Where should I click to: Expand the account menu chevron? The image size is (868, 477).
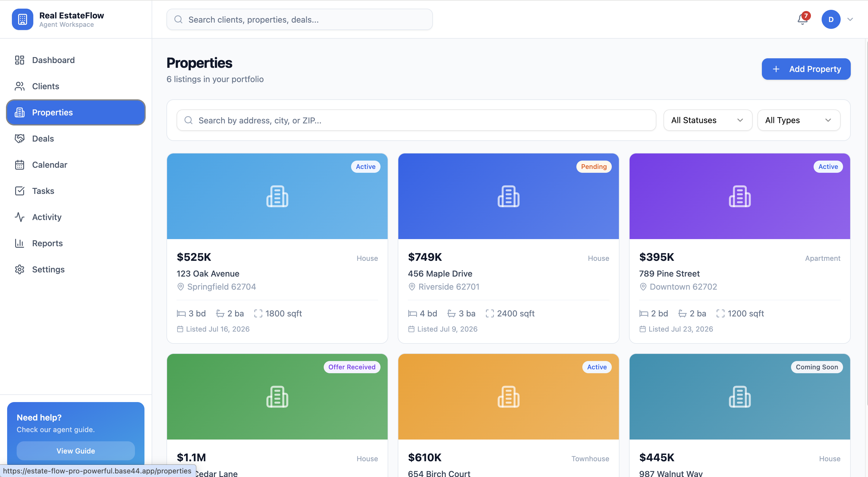850,19
